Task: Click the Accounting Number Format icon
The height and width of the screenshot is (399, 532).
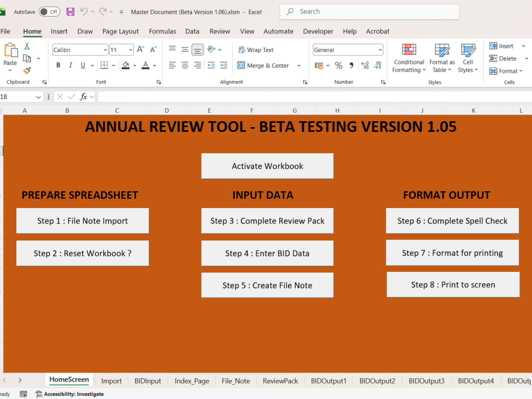Action: click(319, 65)
